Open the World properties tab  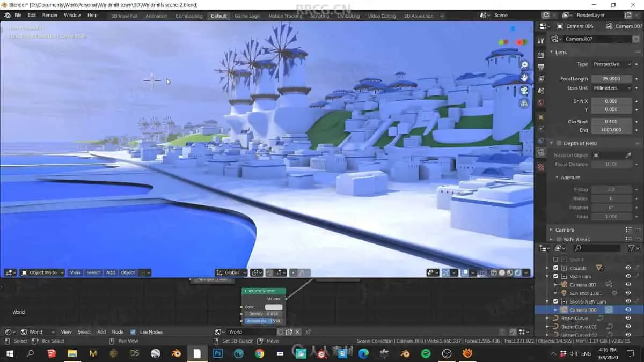[x=541, y=102]
